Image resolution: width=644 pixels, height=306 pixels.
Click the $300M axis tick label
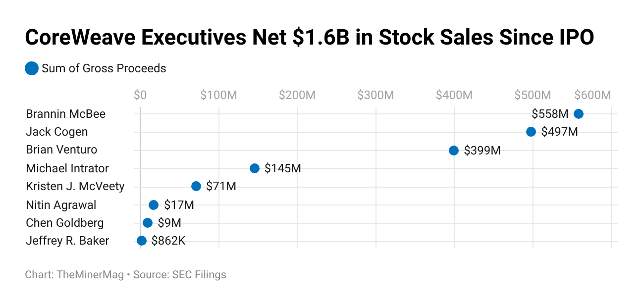click(376, 95)
